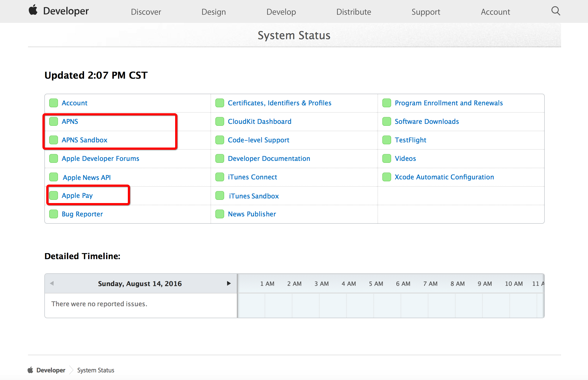Open the Distribute menu
Viewport: 588px width, 380px height.
coord(354,12)
